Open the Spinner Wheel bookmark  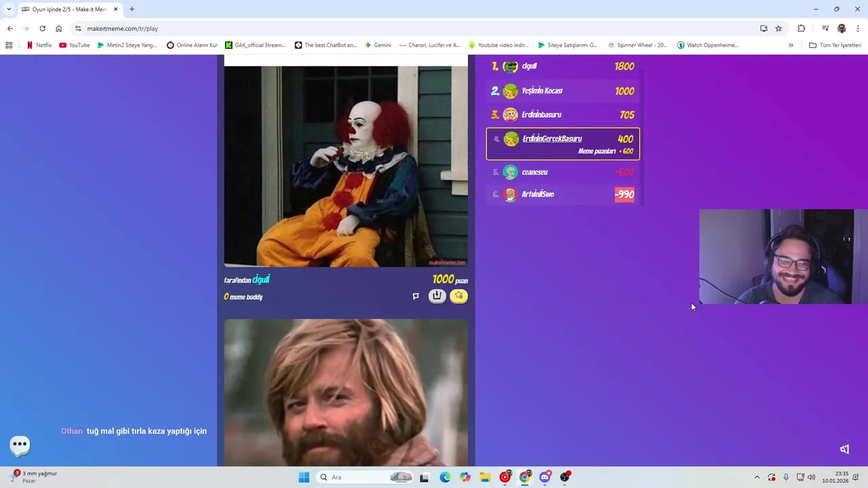tap(637, 45)
